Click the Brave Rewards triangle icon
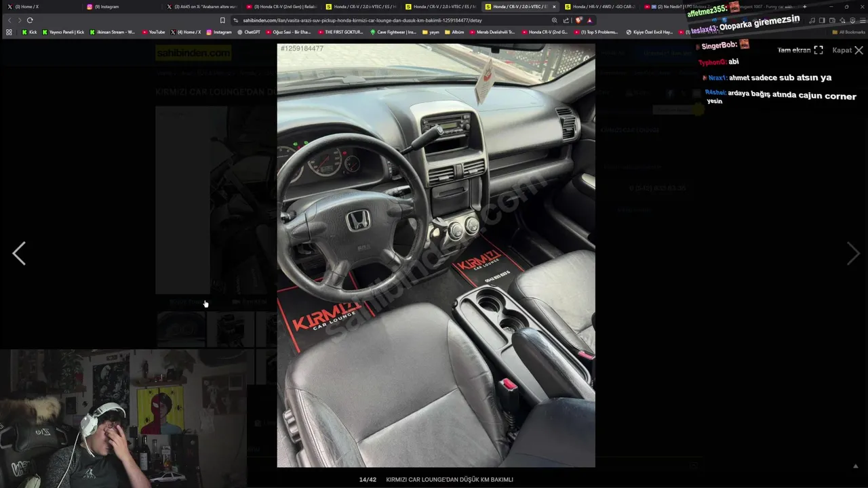The width and height of the screenshot is (868, 488). tap(589, 20)
